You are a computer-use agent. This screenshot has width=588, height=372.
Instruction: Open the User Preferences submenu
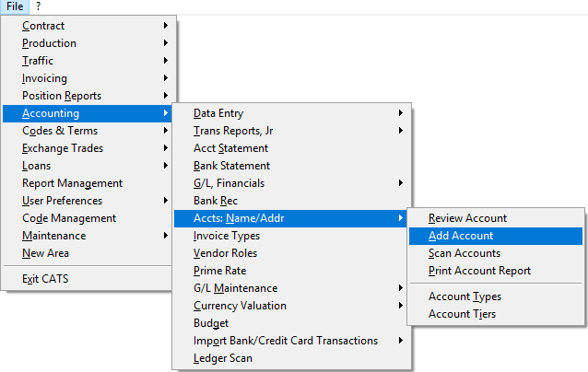(88, 201)
